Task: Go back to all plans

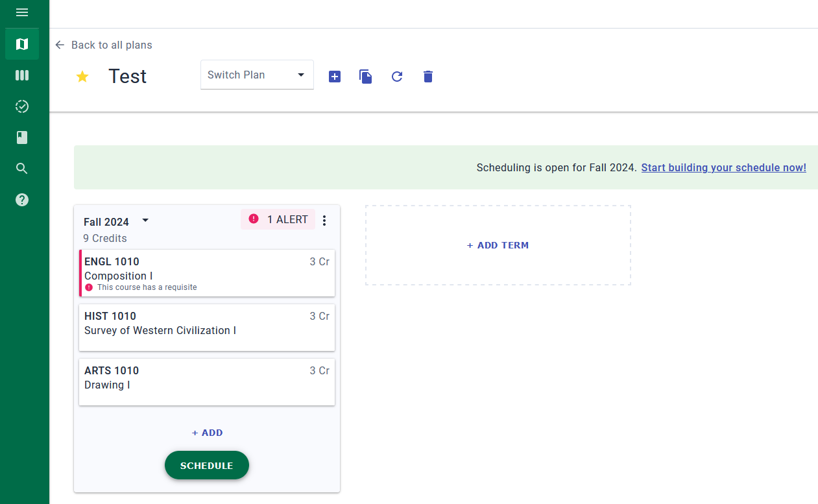Action: [104, 45]
